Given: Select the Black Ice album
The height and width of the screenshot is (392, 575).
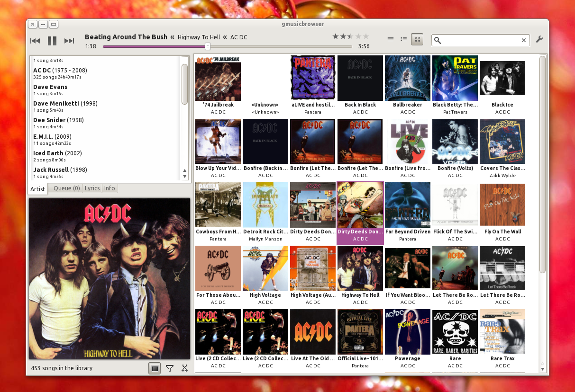Looking at the screenshot, I should [x=502, y=85].
